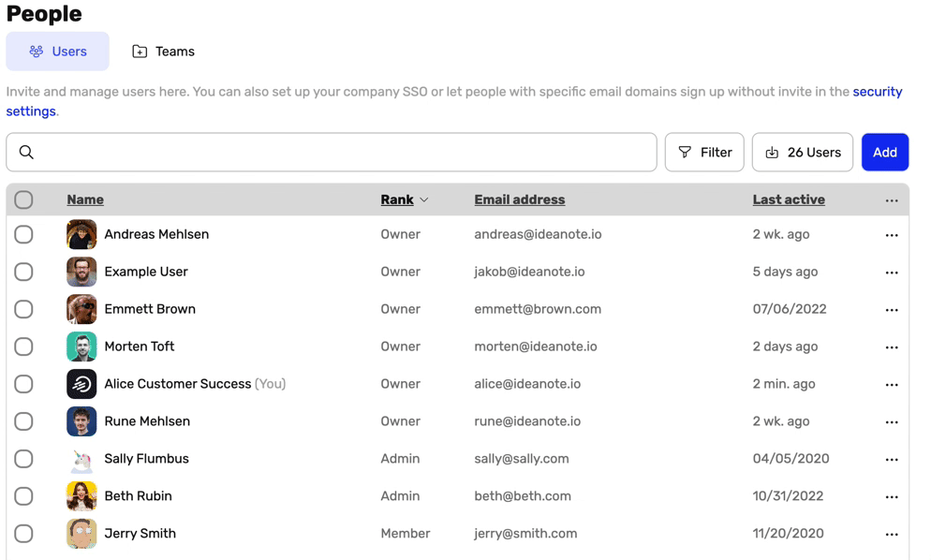Click Example User's avatar photo

(x=81, y=272)
